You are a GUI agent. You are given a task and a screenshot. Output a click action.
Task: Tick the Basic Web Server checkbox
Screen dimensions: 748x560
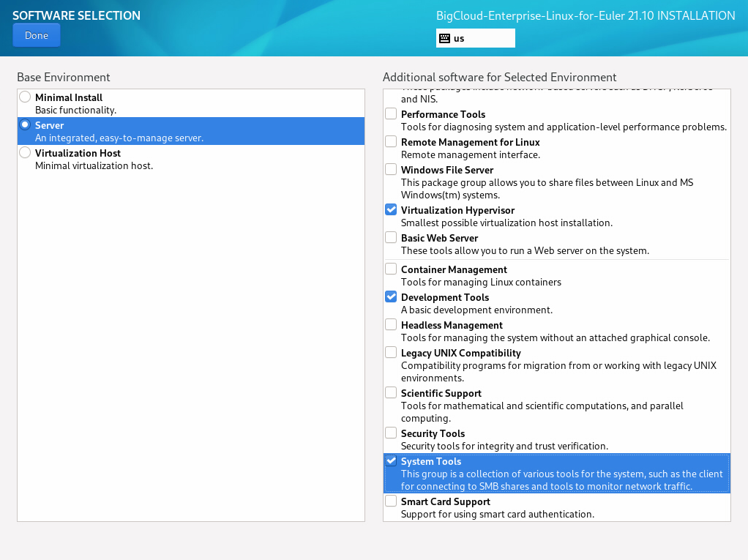(x=391, y=238)
